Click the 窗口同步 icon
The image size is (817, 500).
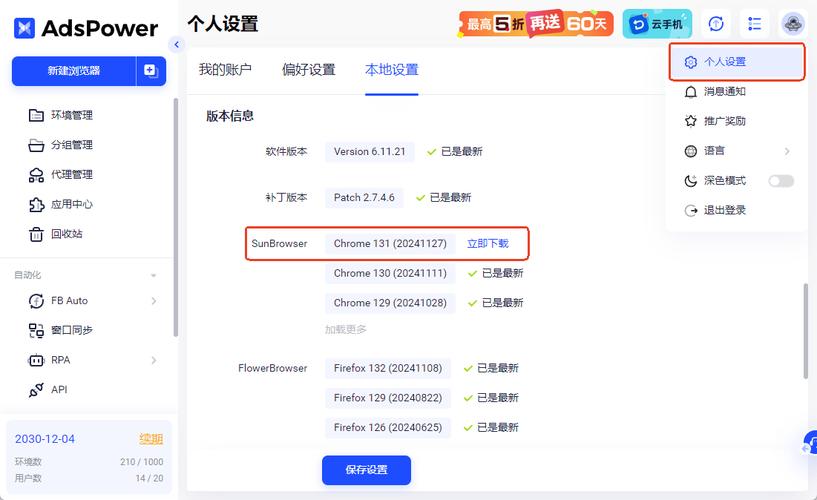point(36,331)
